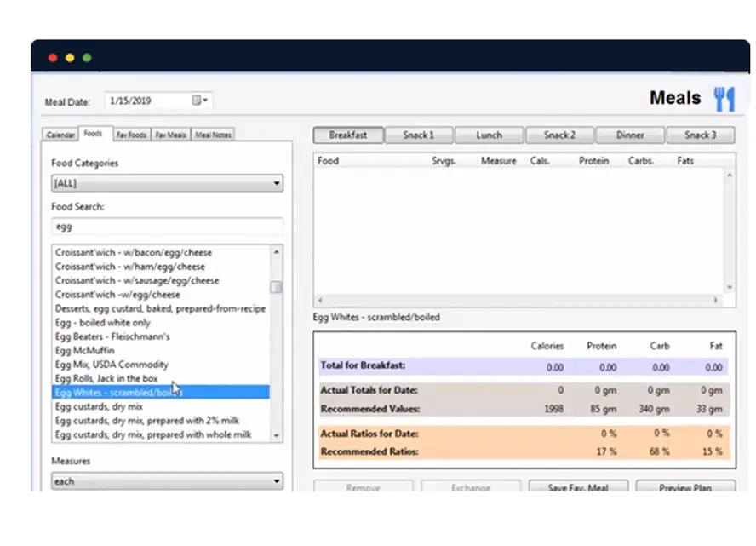Screen dimensions: 756x546
Task: Switch to the Lunch meal
Action: tap(489, 135)
